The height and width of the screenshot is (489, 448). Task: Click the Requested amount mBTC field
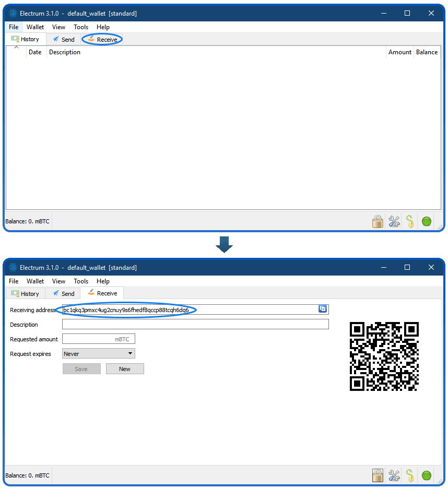99,339
